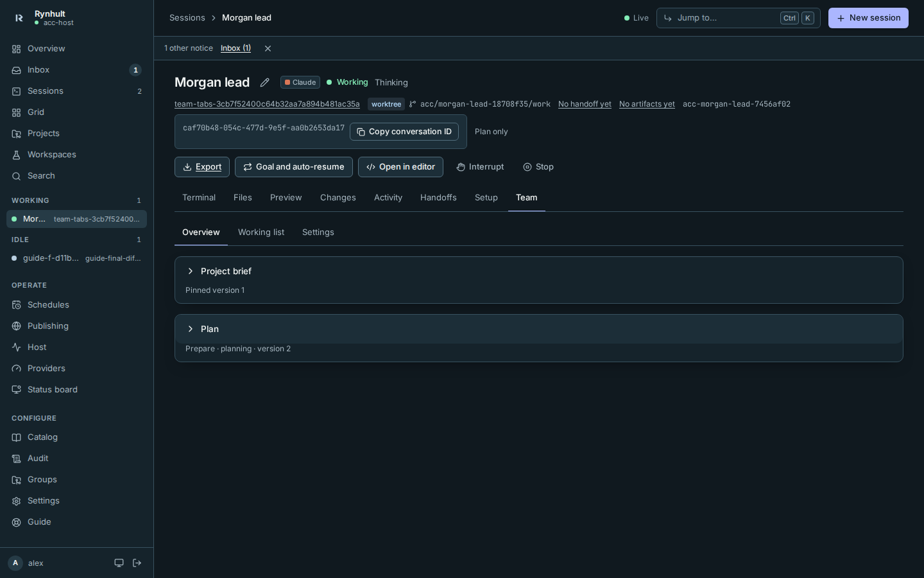924x578 pixels.
Task: Open Search in sidebar
Action: pyautogui.click(x=76, y=176)
